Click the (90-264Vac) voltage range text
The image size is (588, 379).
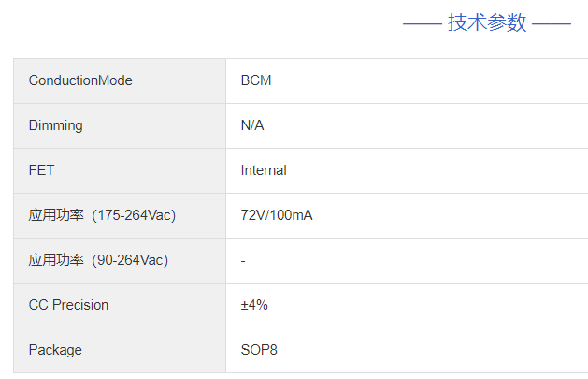(130, 260)
